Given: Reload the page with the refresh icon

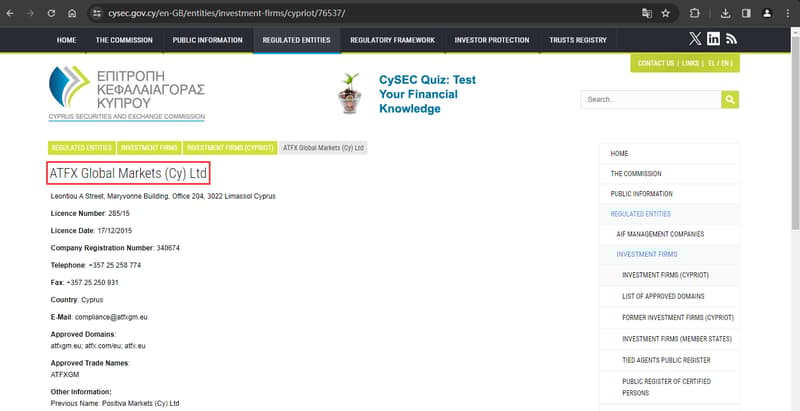Looking at the screenshot, I should [51, 14].
